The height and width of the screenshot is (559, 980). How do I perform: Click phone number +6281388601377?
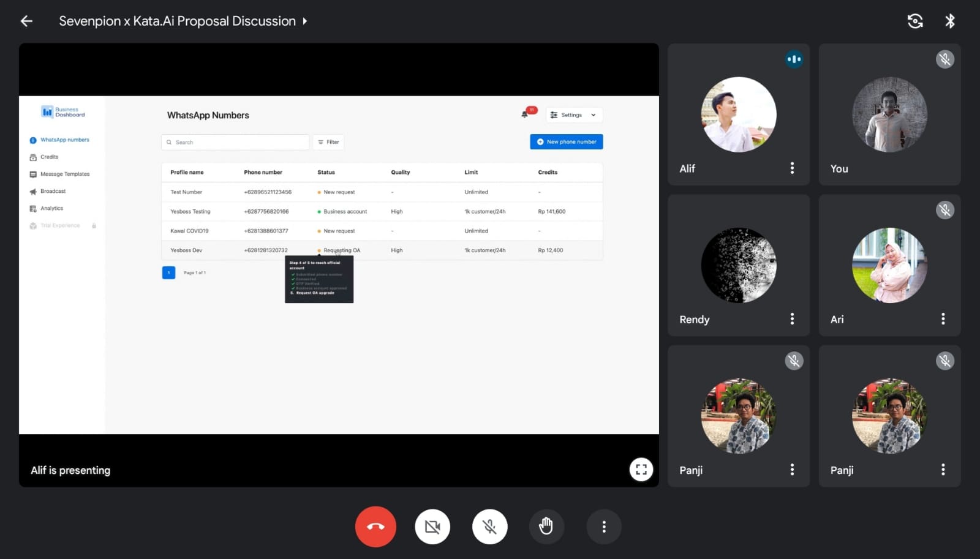click(266, 231)
